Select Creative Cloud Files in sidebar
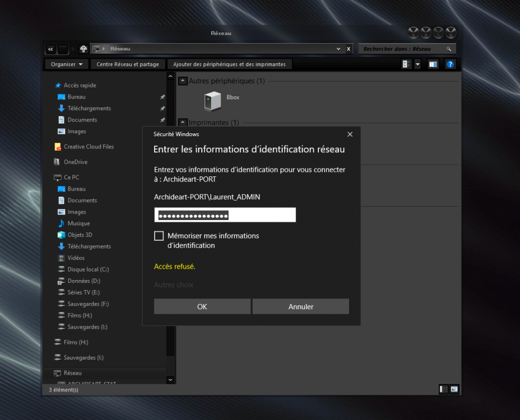Image resolution: width=520 pixels, height=420 pixels. point(89,147)
